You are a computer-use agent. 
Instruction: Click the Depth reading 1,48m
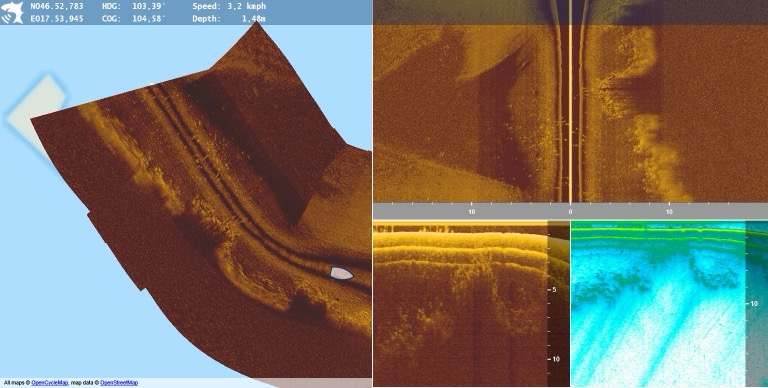(x=253, y=19)
